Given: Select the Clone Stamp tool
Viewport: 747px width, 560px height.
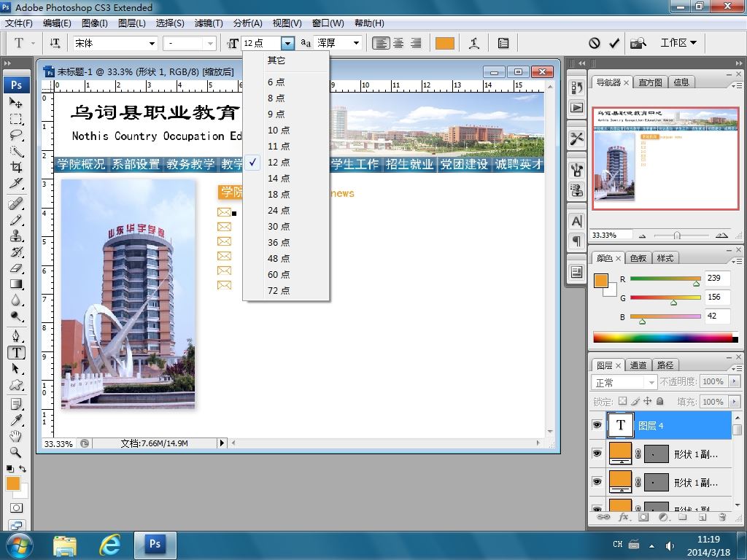Looking at the screenshot, I should click(16, 236).
